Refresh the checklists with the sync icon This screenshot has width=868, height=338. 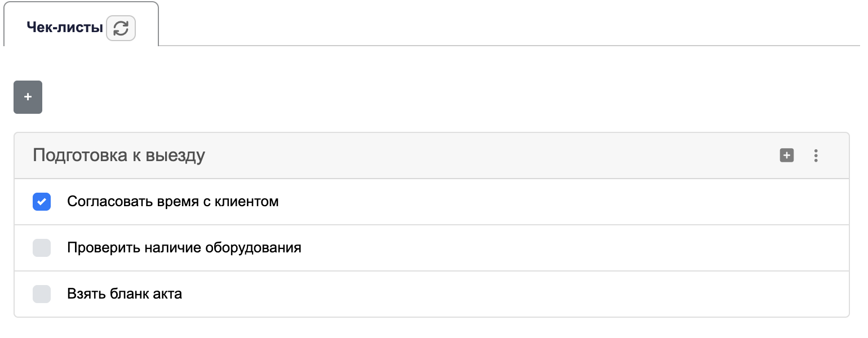121,28
